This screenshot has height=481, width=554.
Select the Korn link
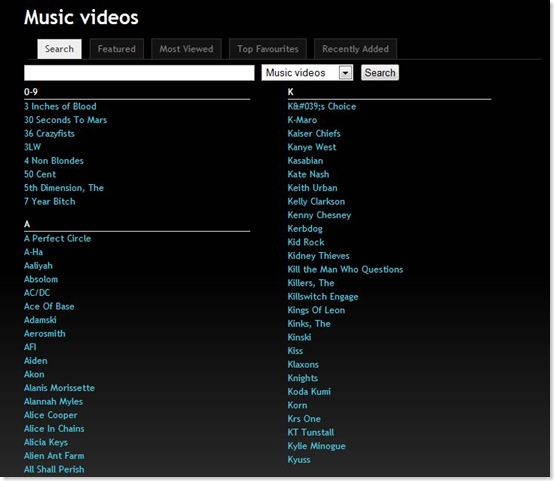pyautogui.click(x=297, y=405)
